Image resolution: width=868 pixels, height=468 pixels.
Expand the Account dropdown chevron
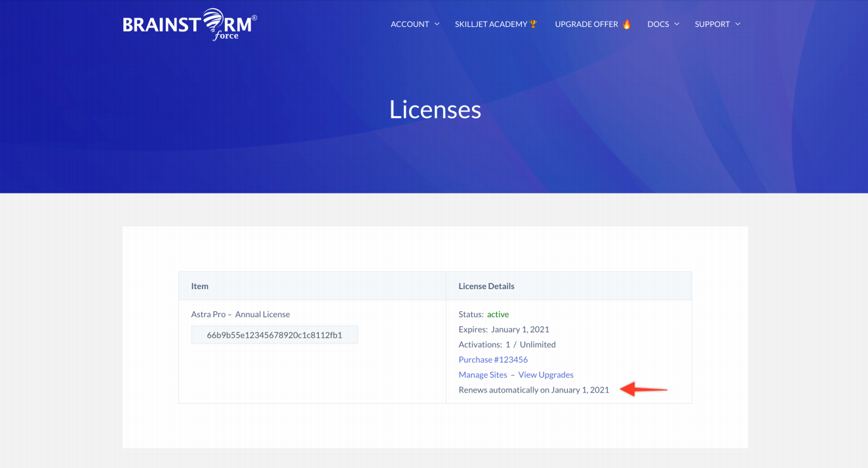[x=436, y=24]
